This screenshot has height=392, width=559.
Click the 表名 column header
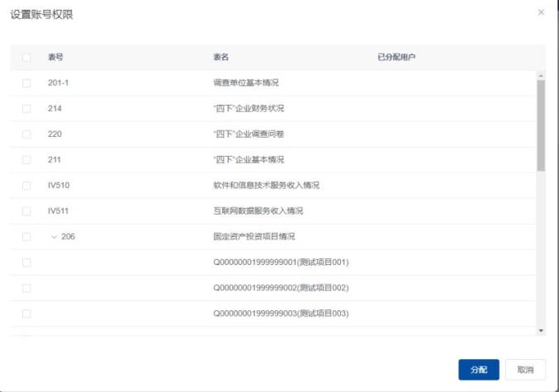point(220,57)
